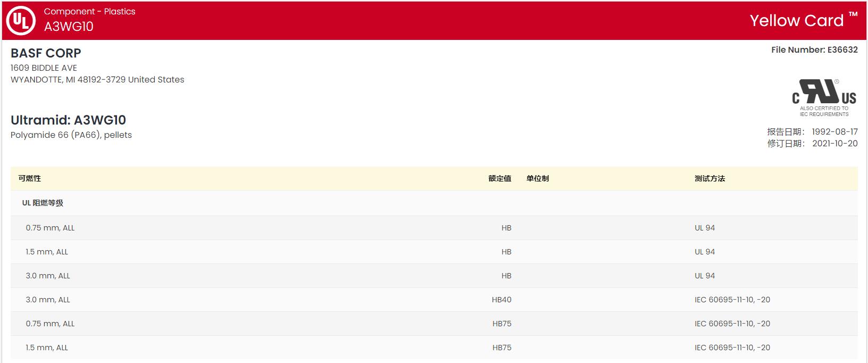Click '0.75 mm, ALL' row with HB rating
This screenshot has height=363, width=868.
coord(434,228)
